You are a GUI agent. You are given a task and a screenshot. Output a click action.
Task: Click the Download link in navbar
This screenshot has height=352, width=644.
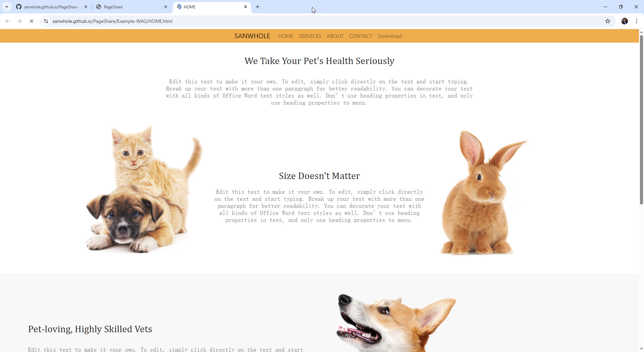click(389, 36)
